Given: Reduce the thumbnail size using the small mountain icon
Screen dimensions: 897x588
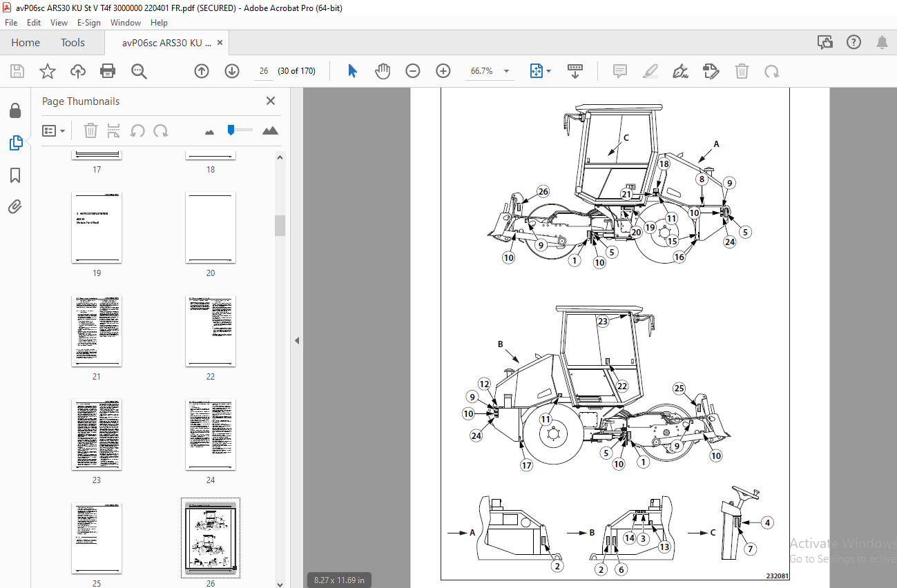Looking at the screenshot, I should pos(210,130).
